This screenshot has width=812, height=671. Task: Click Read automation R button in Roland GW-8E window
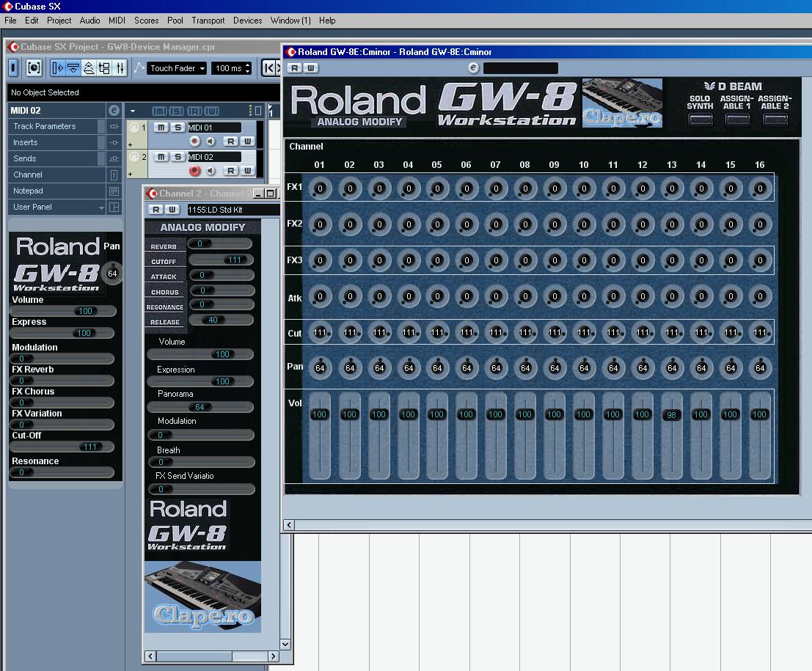(294, 67)
